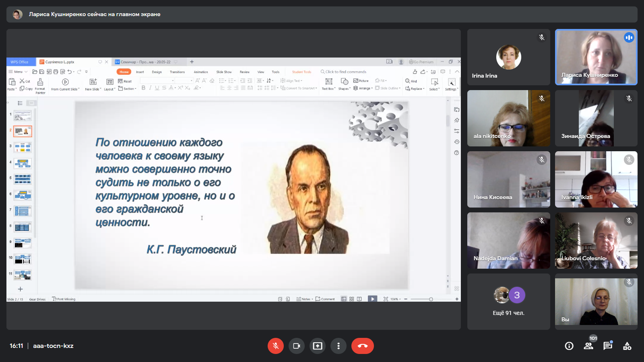Click the present screen icon
The width and height of the screenshot is (644, 362).
click(318, 346)
